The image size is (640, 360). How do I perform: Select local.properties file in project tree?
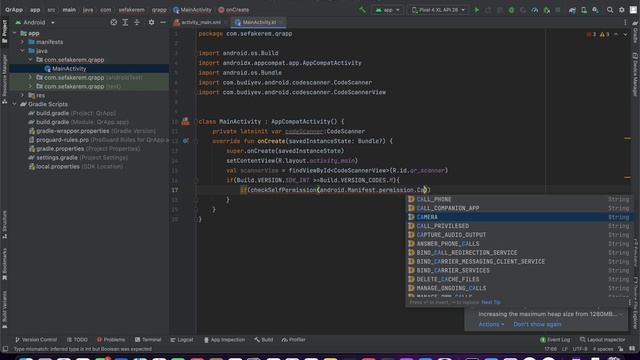pyautogui.click(x=57, y=167)
